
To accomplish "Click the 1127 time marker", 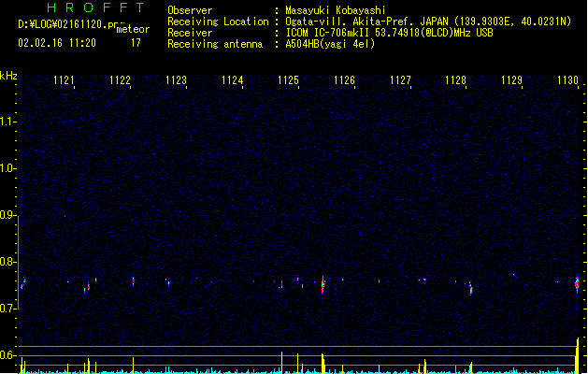I will 400,80.
